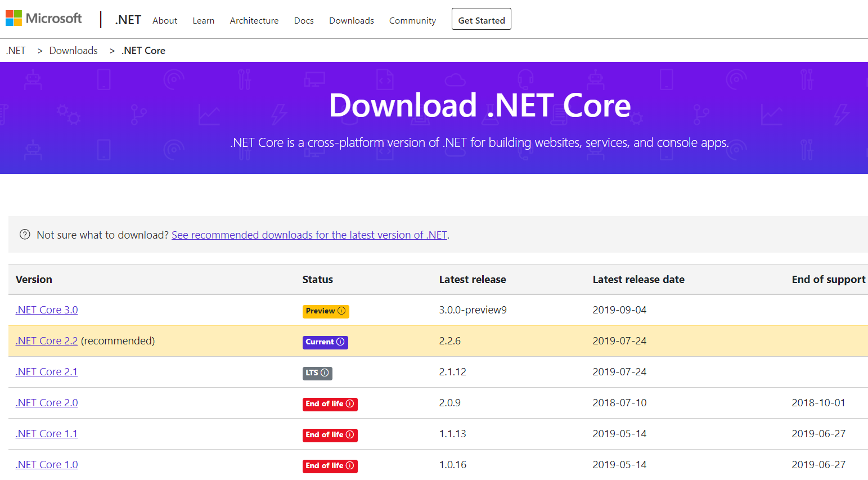Open the Learn navigation item
Image resolution: width=868 pixels, height=480 pixels.
[203, 21]
